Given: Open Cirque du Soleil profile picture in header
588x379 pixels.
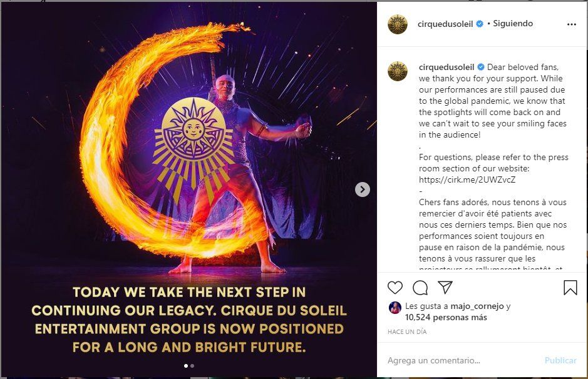Looking at the screenshot, I should click(x=398, y=24).
